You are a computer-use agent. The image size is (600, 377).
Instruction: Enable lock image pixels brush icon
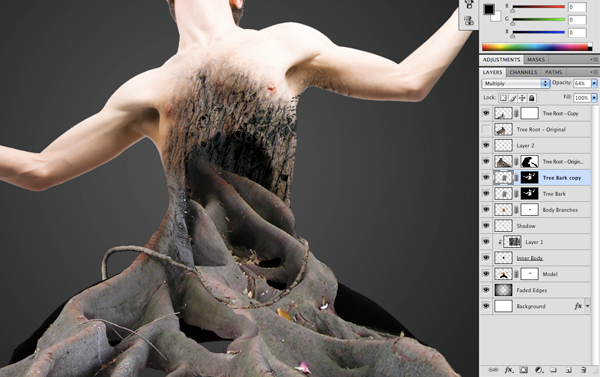point(513,98)
